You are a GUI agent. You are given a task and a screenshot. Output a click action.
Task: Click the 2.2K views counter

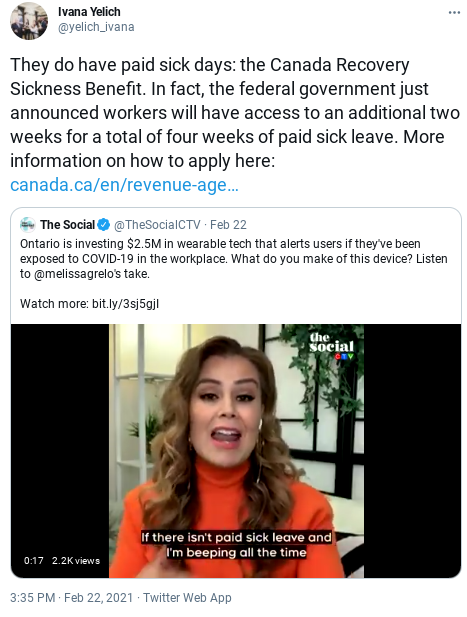[76, 560]
